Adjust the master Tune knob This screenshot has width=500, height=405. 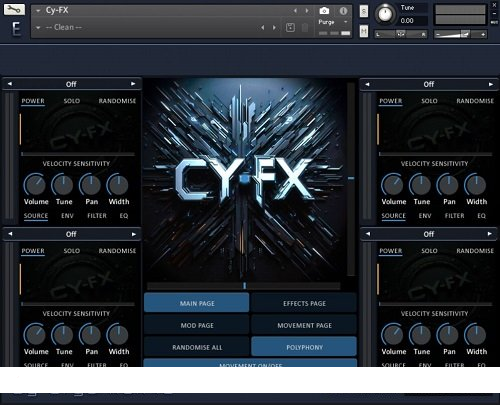(x=385, y=14)
